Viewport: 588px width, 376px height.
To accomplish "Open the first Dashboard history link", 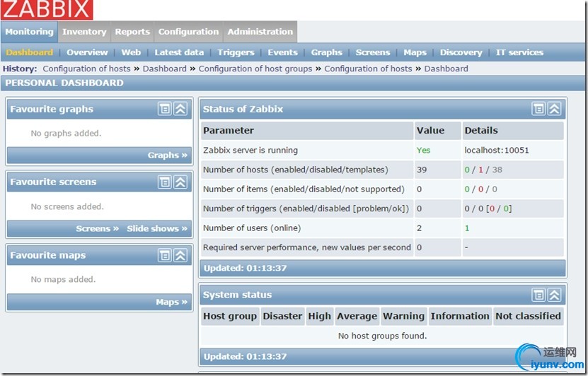I will (165, 69).
